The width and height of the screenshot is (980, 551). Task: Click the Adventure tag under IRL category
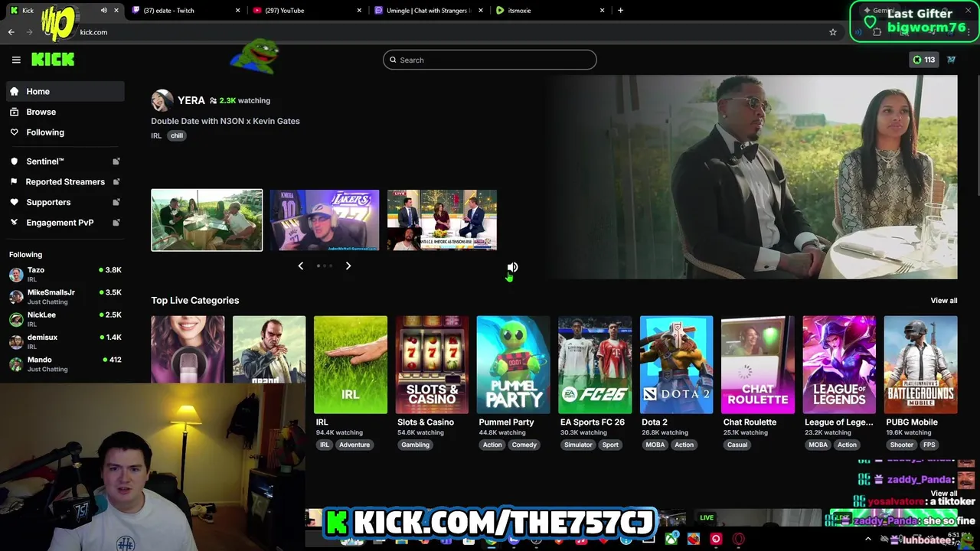click(x=354, y=445)
